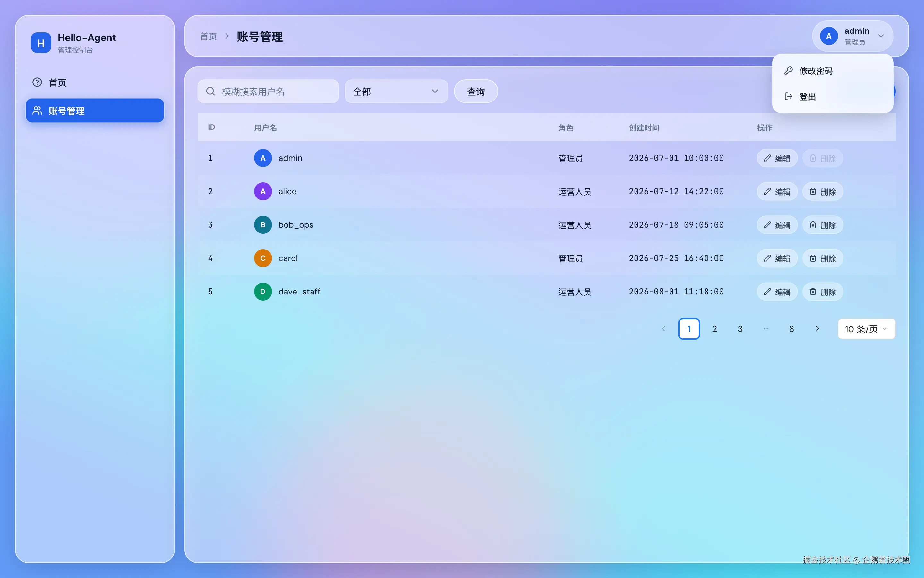Screen dimensions: 924x578
Task: Click 管理控制台 subtitle in sidebar
Action: point(75,50)
